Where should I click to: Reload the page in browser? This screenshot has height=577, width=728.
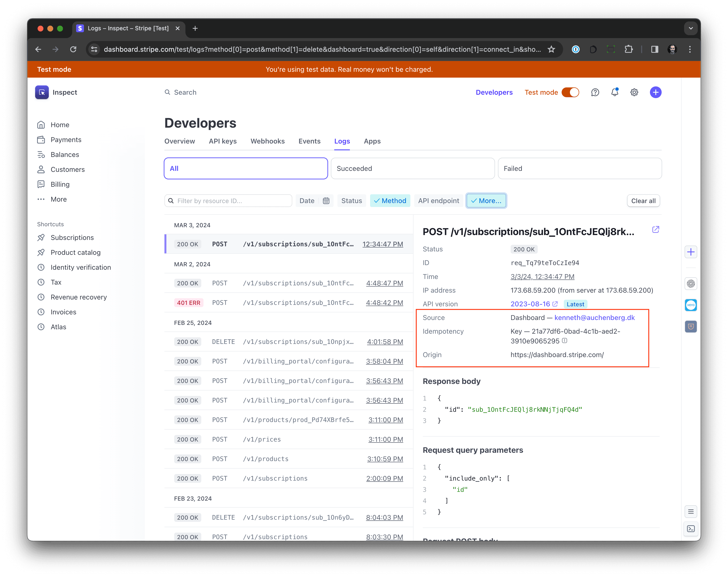click(x=73, y=49)
